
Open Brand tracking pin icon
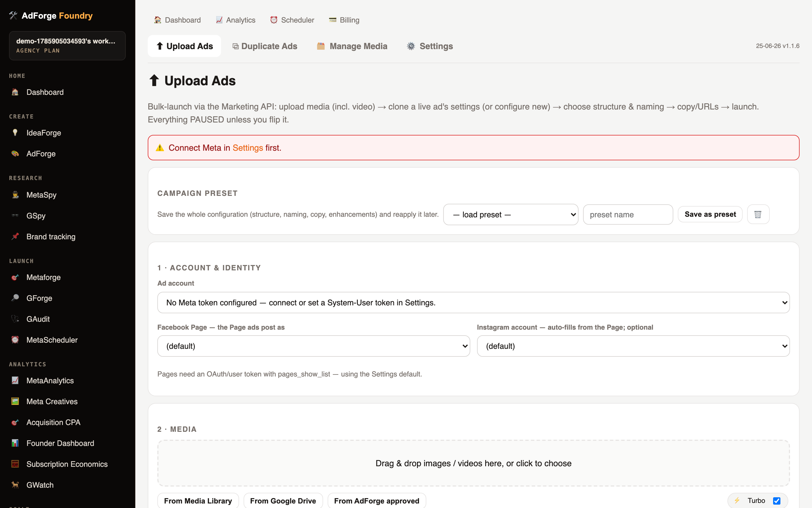[x=15, y=237]
